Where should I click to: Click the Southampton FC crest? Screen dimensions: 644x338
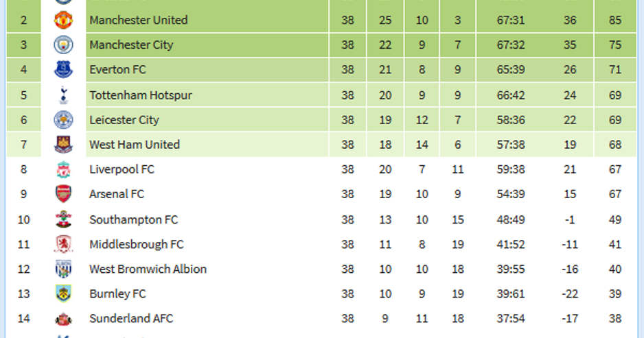[x=63, y=219]
